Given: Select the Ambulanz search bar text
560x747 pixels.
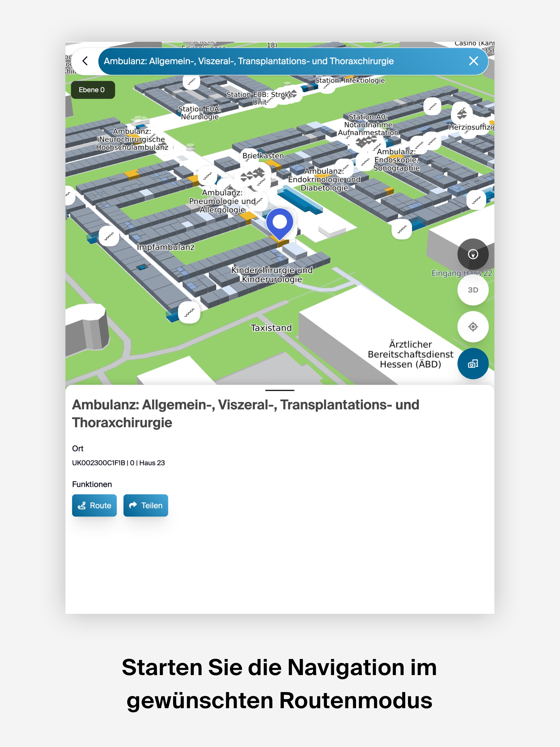Looking at the screenshot, I should (249, 61).
